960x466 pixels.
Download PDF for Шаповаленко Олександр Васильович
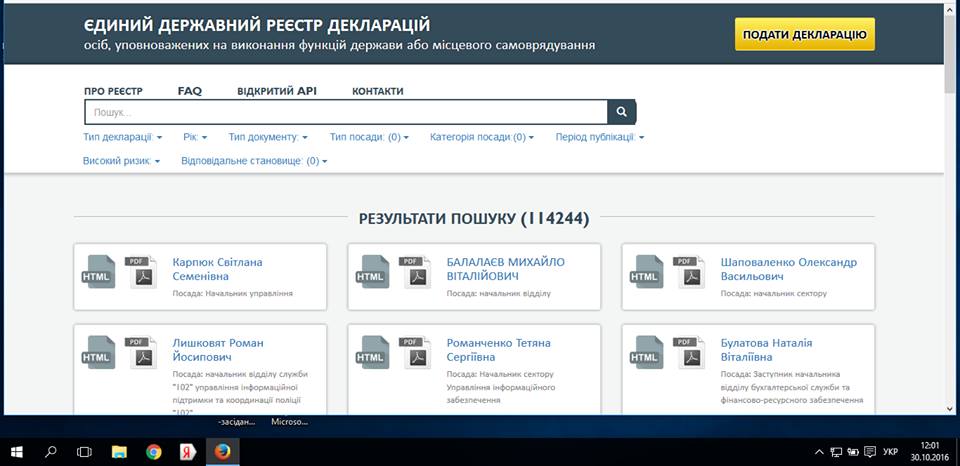coord(690,272)
